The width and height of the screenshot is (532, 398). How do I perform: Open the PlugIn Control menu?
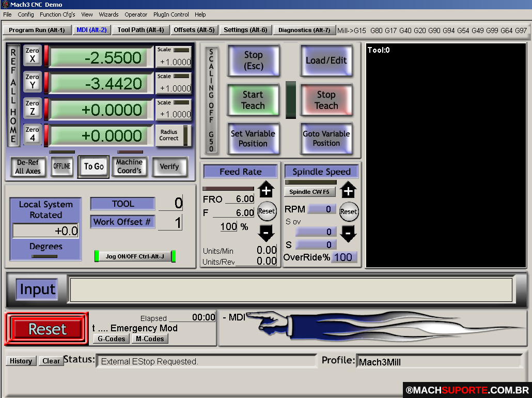(171, 14)
